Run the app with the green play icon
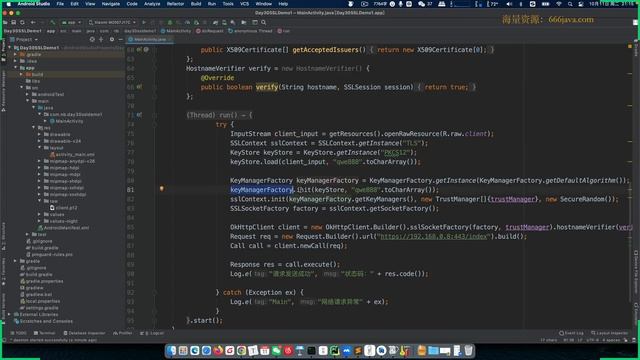640x360 pixels. click(x=144, y=22)
